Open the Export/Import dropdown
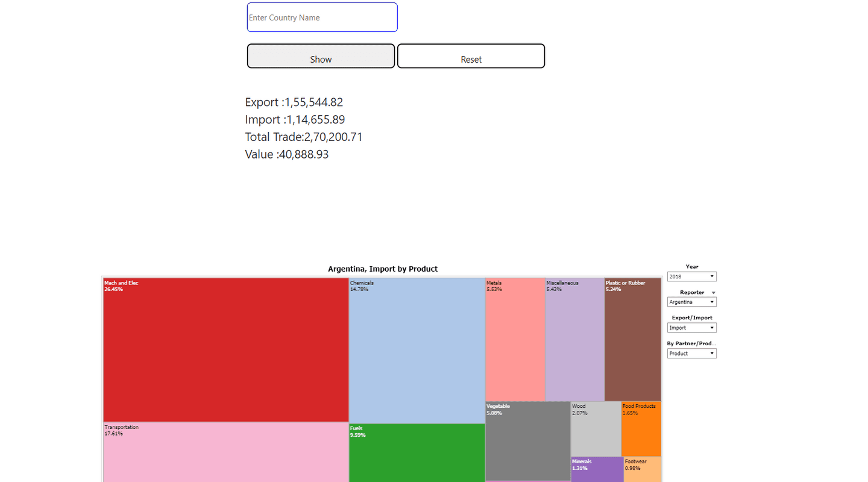The height and width of the screenshot is (482, 868). 692,328
